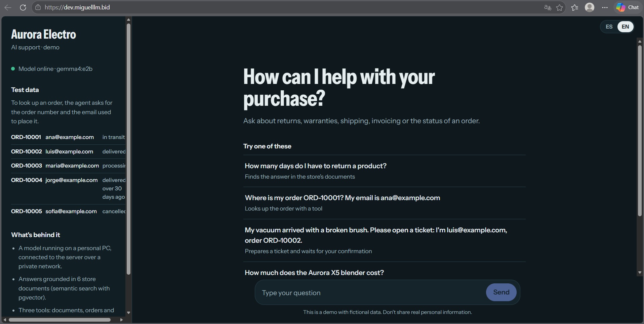Click ORD-10004 order number
Image resolution: width=644 pixels, height=324 pixels.
(27, 180)
